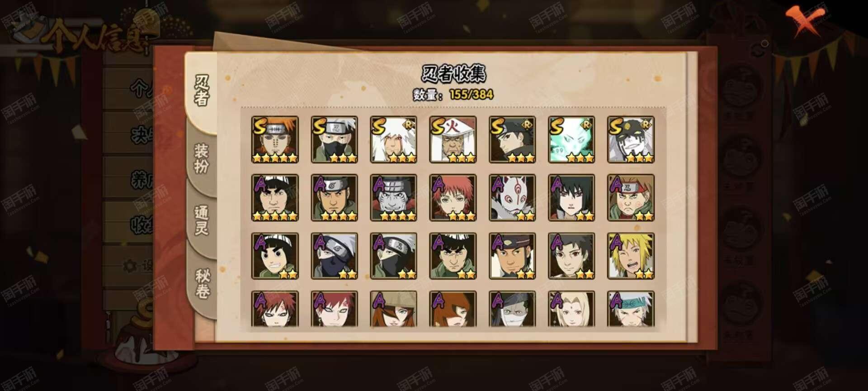Select the Tsunade blonde A-rank portrait
Viewport: 868px width, 391px height.
571,309
